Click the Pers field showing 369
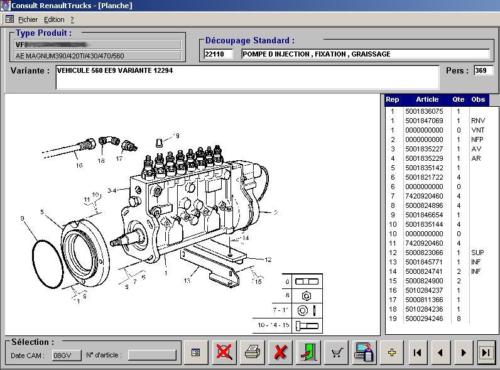500x370 pixels. 483,71
